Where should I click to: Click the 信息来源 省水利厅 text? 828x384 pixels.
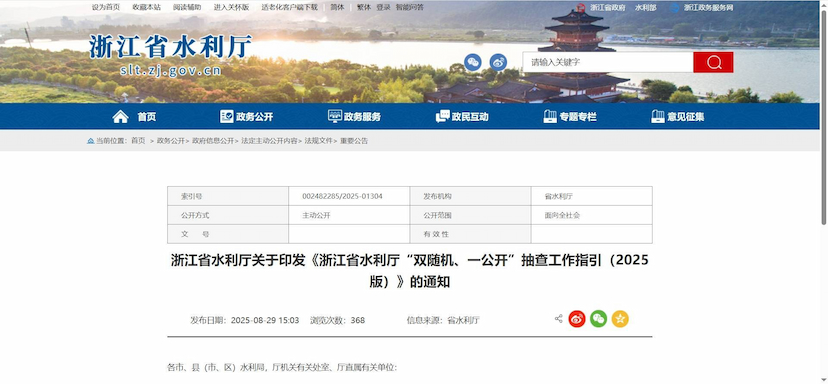pos(443,320)
